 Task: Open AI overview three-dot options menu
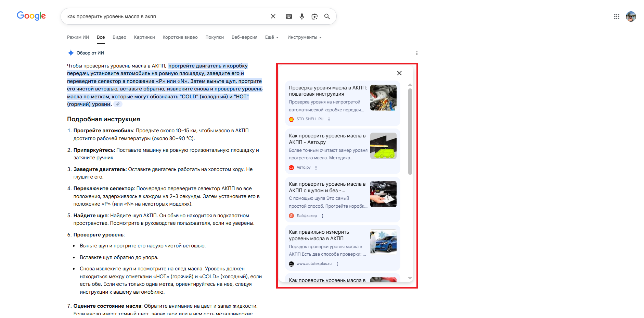tap(416, 53)
